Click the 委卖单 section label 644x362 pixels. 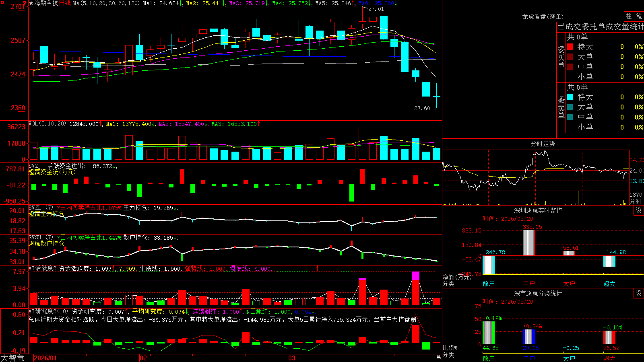(561, 108)
